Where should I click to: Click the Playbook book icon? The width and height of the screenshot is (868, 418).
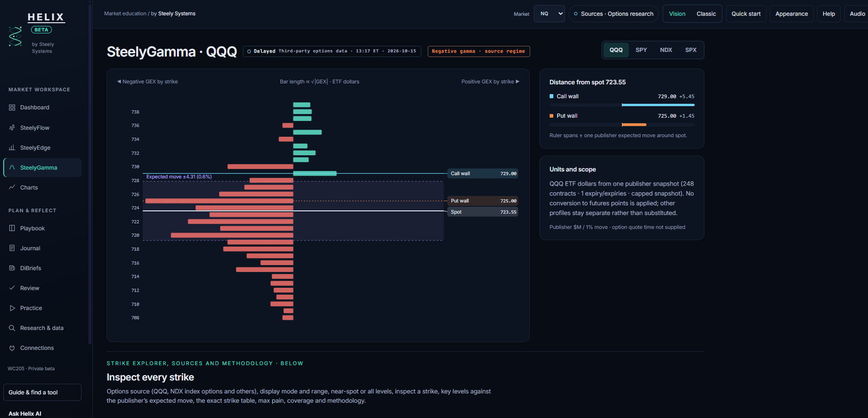(12, 228)
